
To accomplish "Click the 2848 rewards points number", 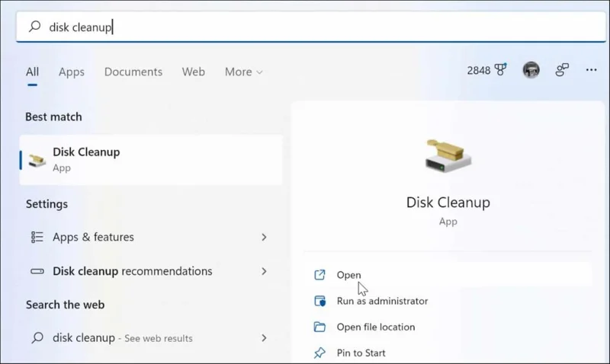I will tap(479, 70).
